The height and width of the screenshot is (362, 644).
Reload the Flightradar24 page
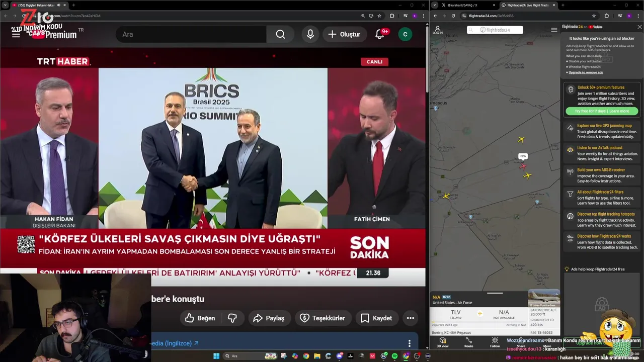pyautogui.click(x=453, y=16)
